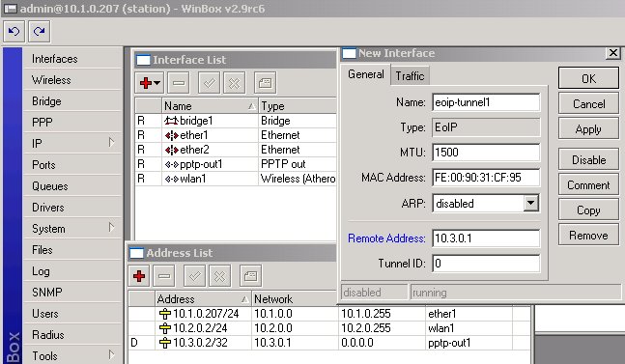Screen dimensions: 625x364
Task: Select the ether1 interface row
Action: tap(236, 135)
